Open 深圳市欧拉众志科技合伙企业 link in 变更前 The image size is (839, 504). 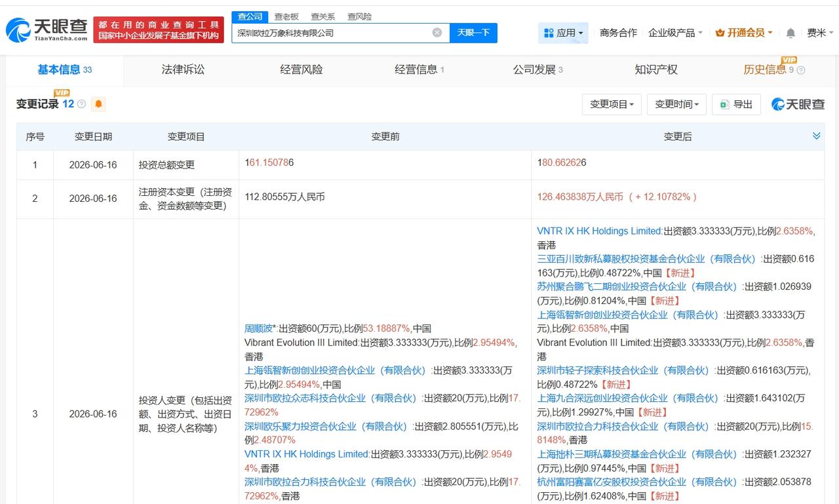pyautogui.click(x=331, y=398)
